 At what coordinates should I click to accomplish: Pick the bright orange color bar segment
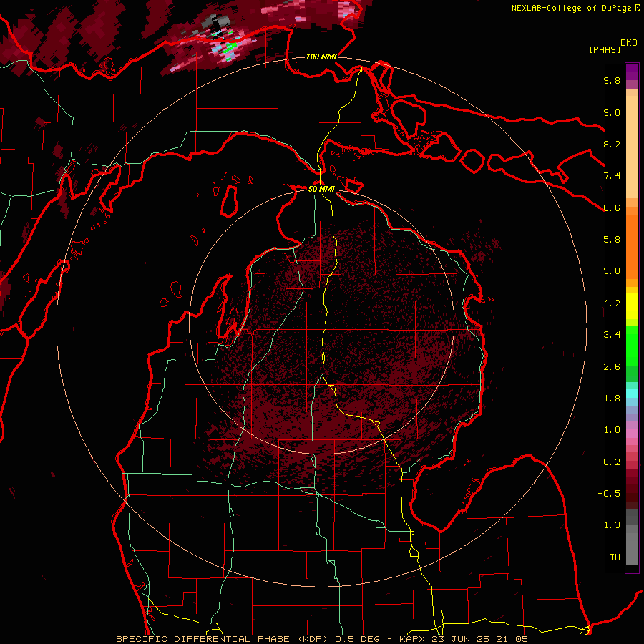coord(632,246)
